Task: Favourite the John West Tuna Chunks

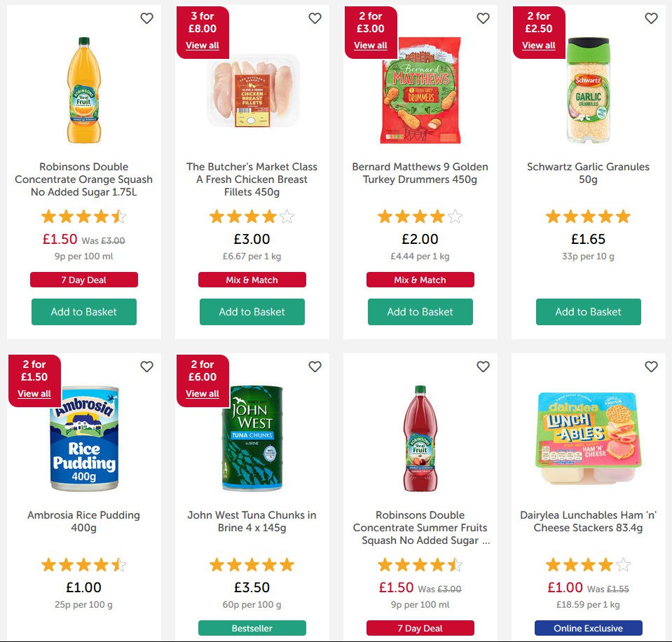Action: [x=315, y=367]
